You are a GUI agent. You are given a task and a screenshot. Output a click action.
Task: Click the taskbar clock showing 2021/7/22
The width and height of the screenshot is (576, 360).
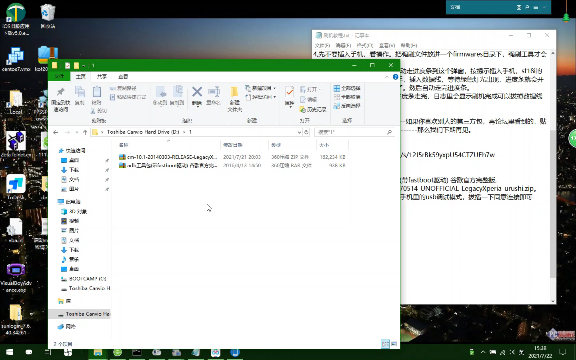click(540, 352)
